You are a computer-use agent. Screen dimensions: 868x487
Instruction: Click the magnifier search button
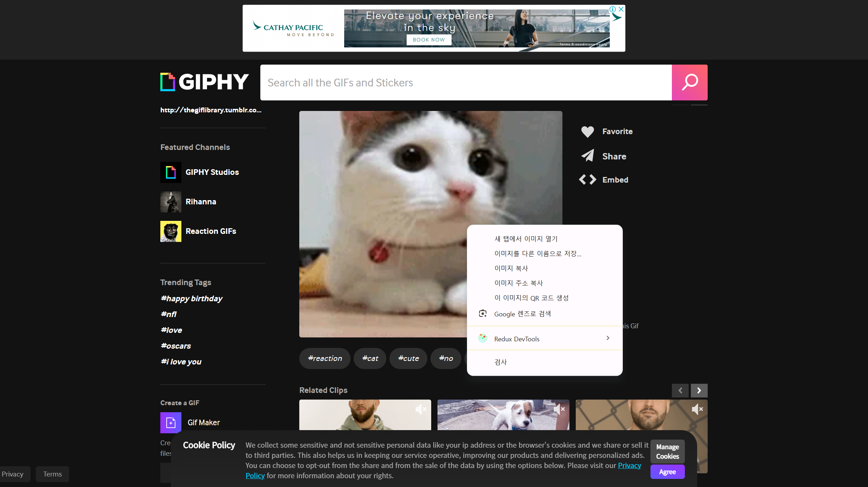click(x=689, y=83)
